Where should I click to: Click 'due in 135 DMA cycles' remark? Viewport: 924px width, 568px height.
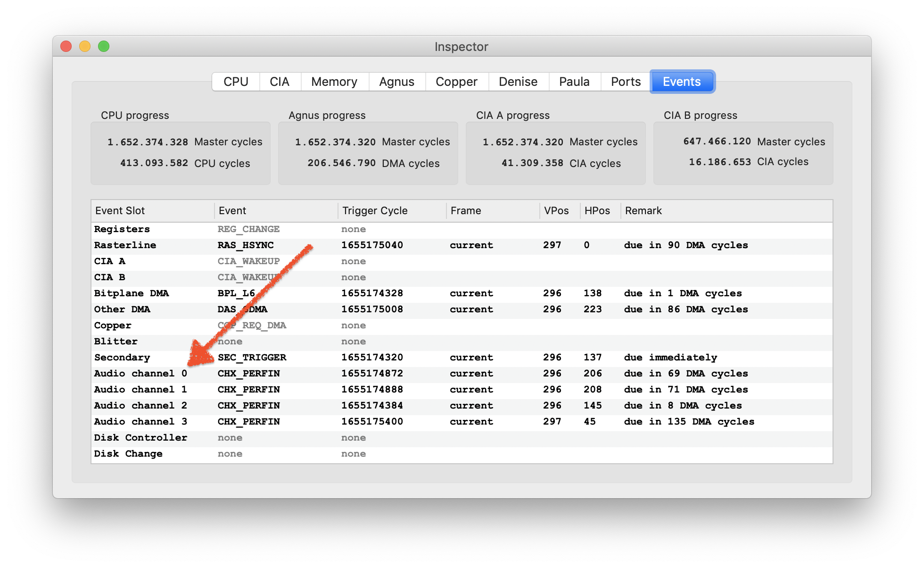click(x=689, y=422)
